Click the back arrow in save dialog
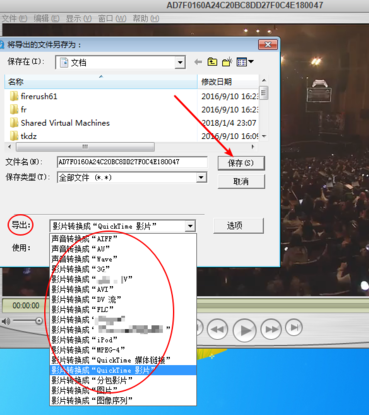The width and height of the screenshot is (369, 415). pyautogui.click(x=198, y=62)
